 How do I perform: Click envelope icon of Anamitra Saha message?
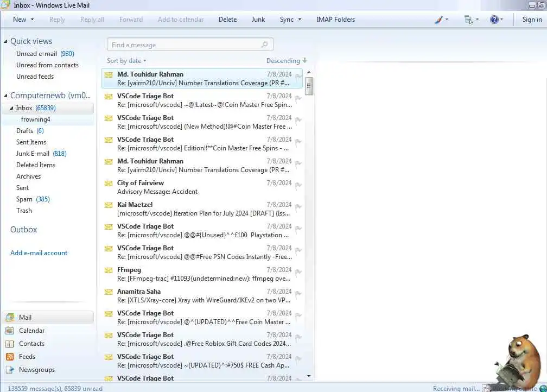point(109,292)
